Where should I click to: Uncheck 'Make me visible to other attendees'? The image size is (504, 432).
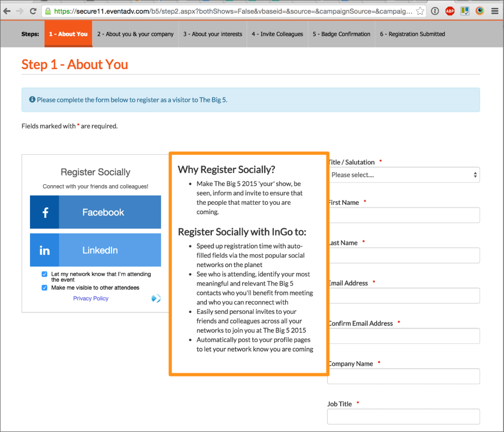(x=45, y=288)
